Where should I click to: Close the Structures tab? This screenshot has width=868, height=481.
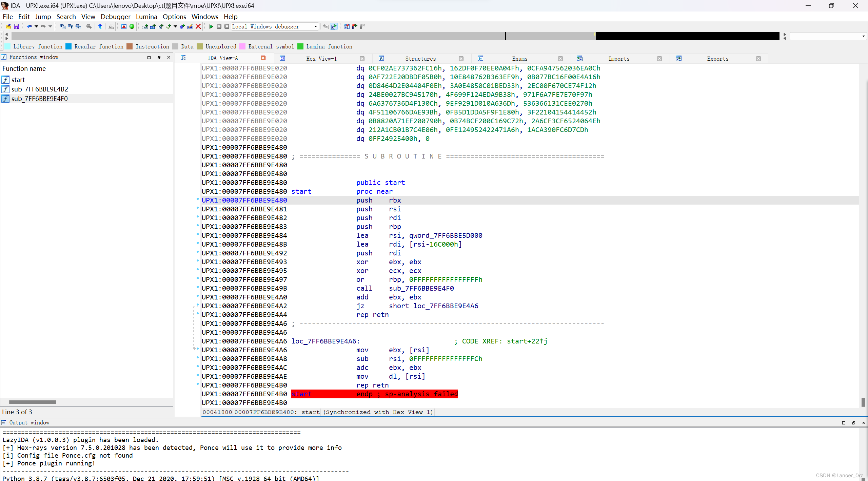(x=461, y=59)
